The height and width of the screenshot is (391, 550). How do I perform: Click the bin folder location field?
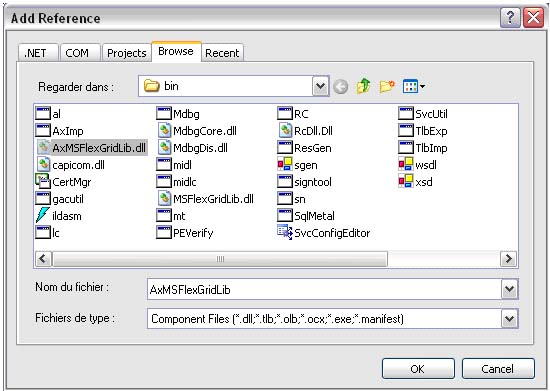[x=226, y=86]
